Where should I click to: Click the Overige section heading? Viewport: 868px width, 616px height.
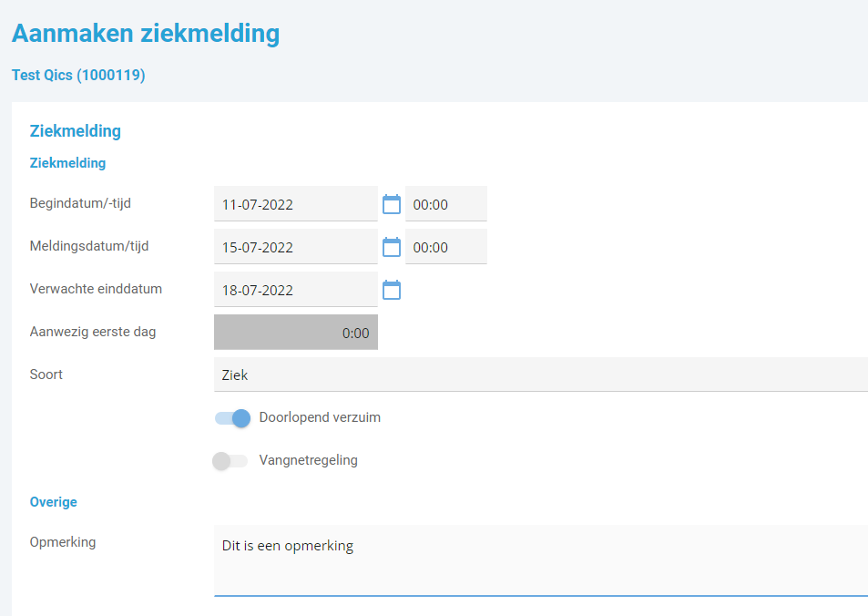point(53,502)
